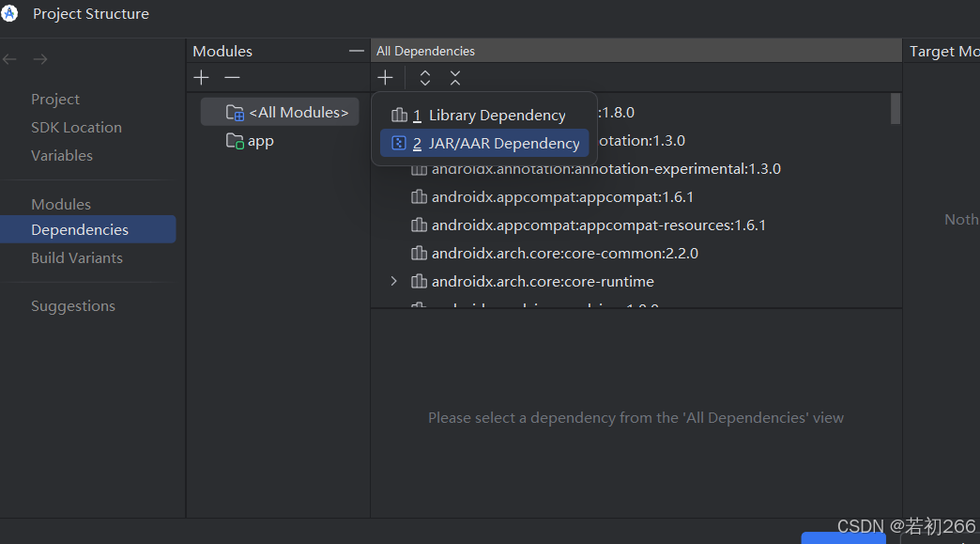Collapse all dependencies in the list

click(x=455, y=78)
